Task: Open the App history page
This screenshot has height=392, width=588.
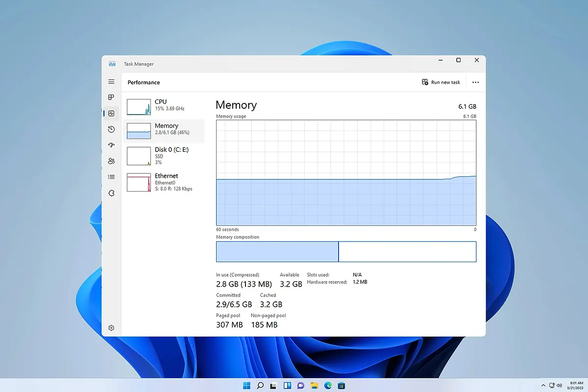Action: 111,129
